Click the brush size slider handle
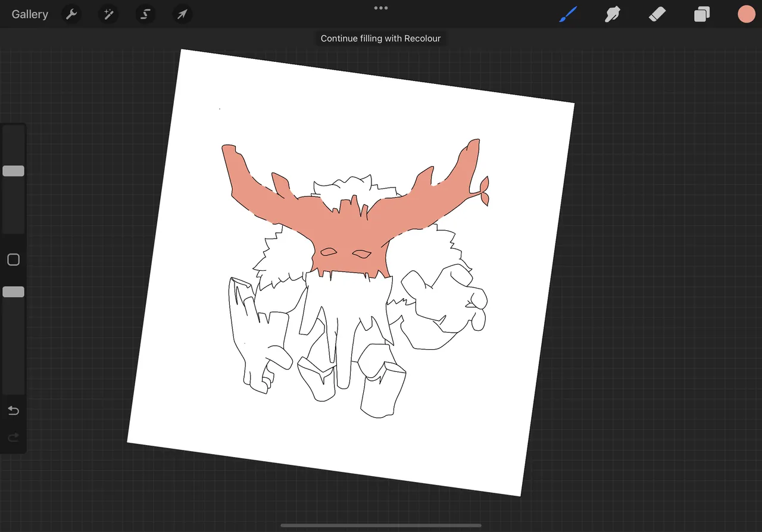The height and width of the screenshot is (532, 762). (13, 171)
